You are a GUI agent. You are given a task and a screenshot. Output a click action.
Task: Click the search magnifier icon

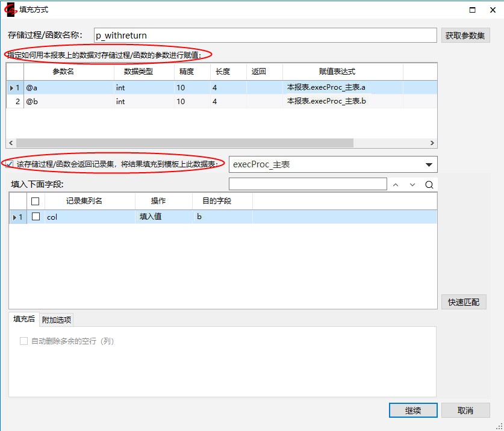[429, 185]
